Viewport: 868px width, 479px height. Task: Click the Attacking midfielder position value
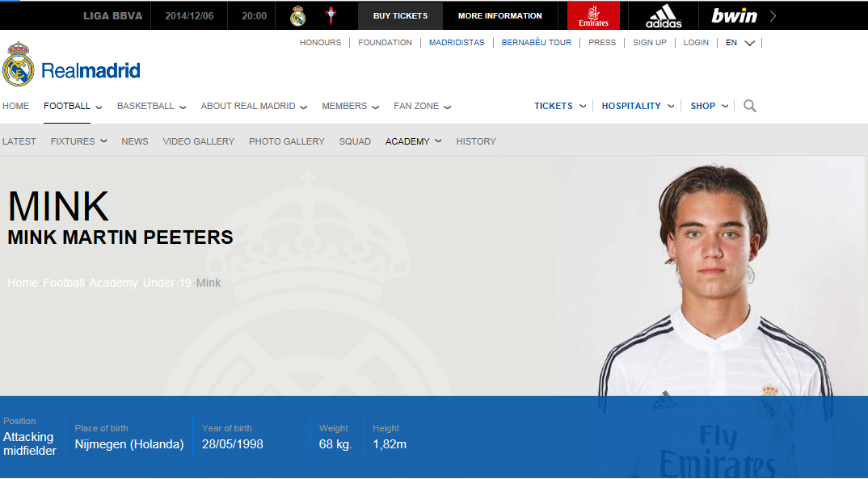click(30, 443)
